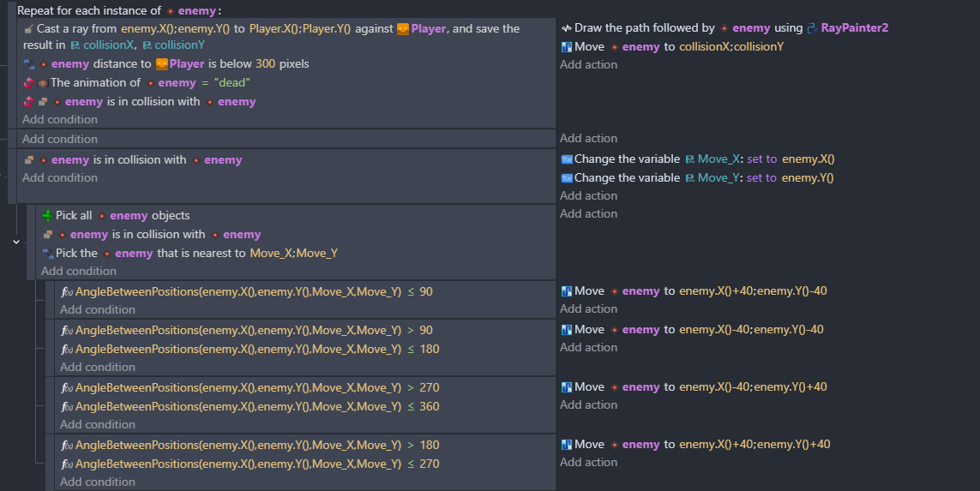Add condition under Pick nearest enemy
Image resolution: width=980 pixels, height=491 pixels.
click(79, 271)
